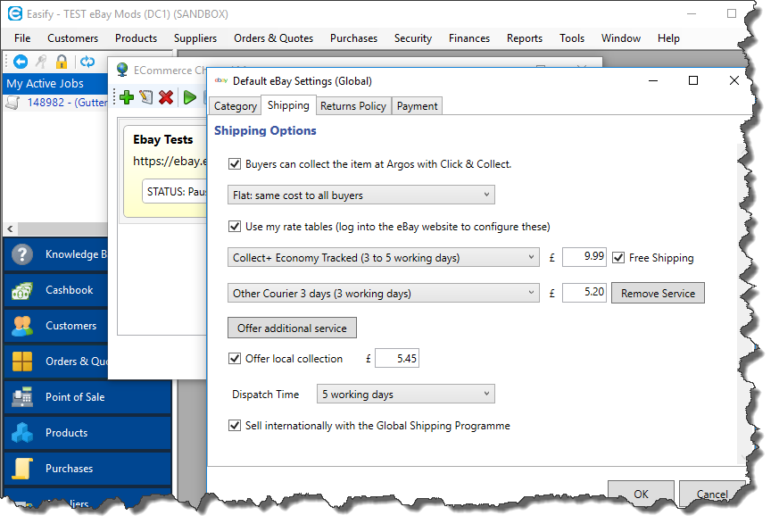Click the blue refresh arrows toolbar icon

(x=87, y=62)
